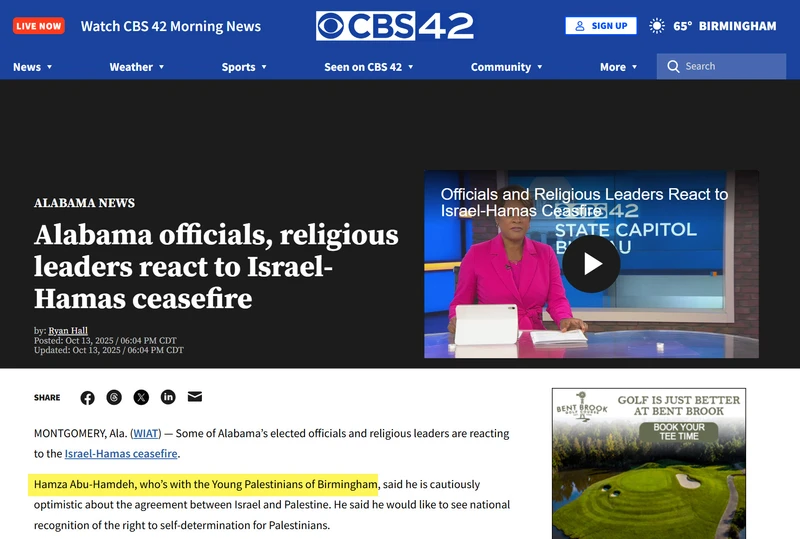This screenshot has height=539, width=800.
Task: Click the CBS 42 logo
Action: pos(394,26)
